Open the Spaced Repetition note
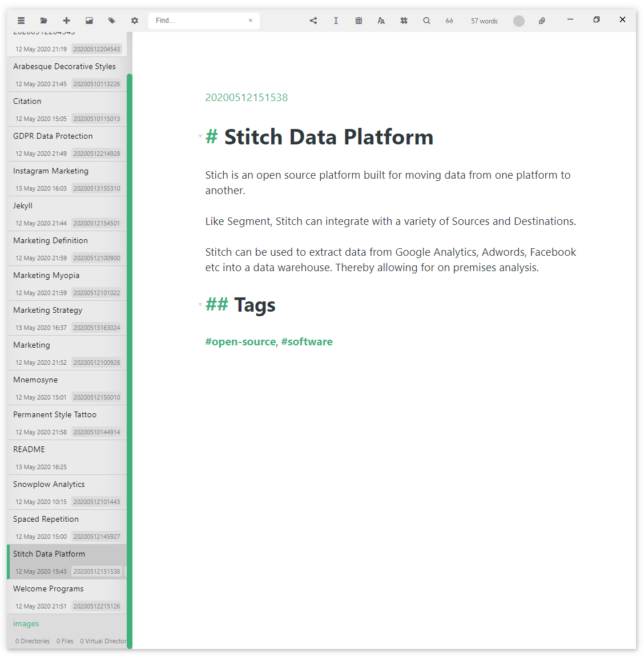Viewport: 644px width, 657px height. [x=67, y=526]
